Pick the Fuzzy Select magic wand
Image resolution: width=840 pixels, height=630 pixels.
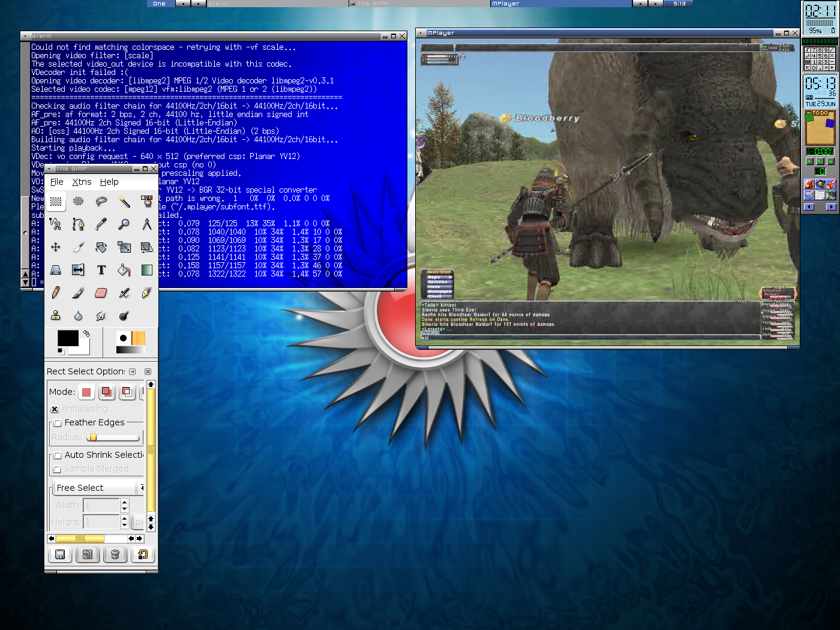[124, 202]
